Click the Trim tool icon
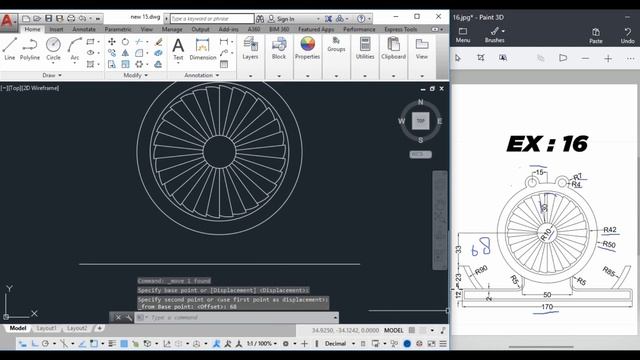Screen dimensions: 640x360 tap(139, 42)
